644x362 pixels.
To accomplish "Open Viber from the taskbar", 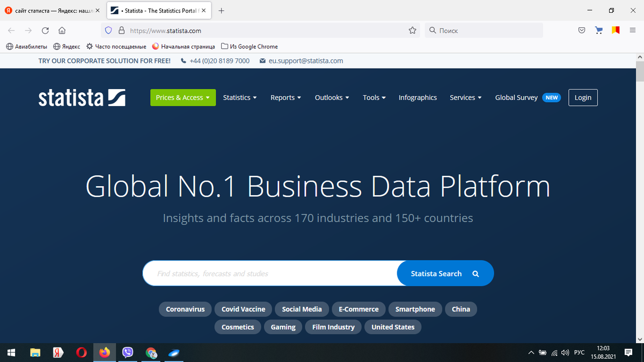I will 128,352.
